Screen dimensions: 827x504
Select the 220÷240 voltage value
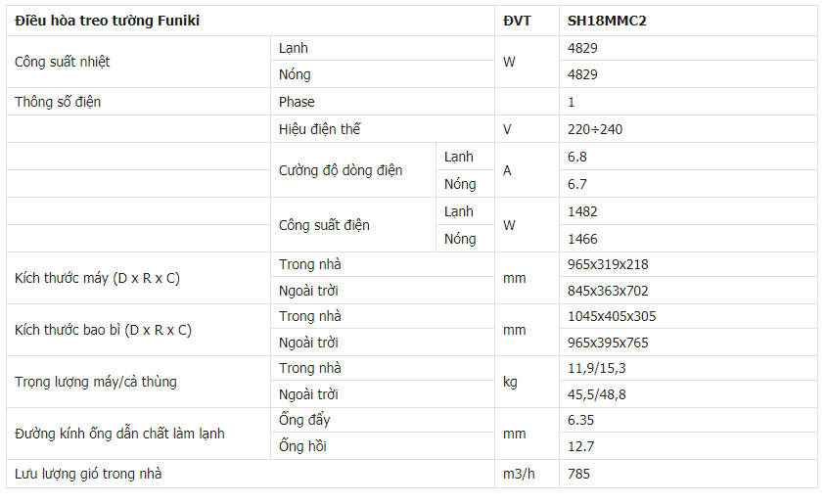click(595, 129)
